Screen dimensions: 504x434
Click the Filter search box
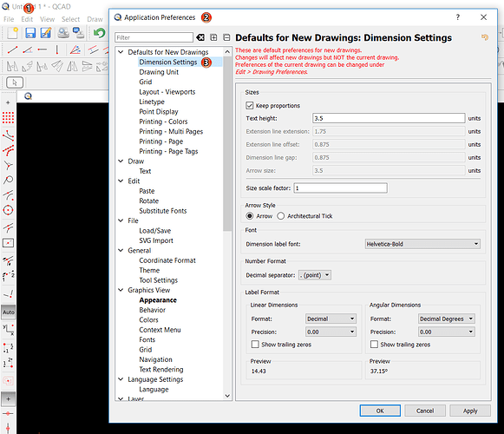coord(154,37)
